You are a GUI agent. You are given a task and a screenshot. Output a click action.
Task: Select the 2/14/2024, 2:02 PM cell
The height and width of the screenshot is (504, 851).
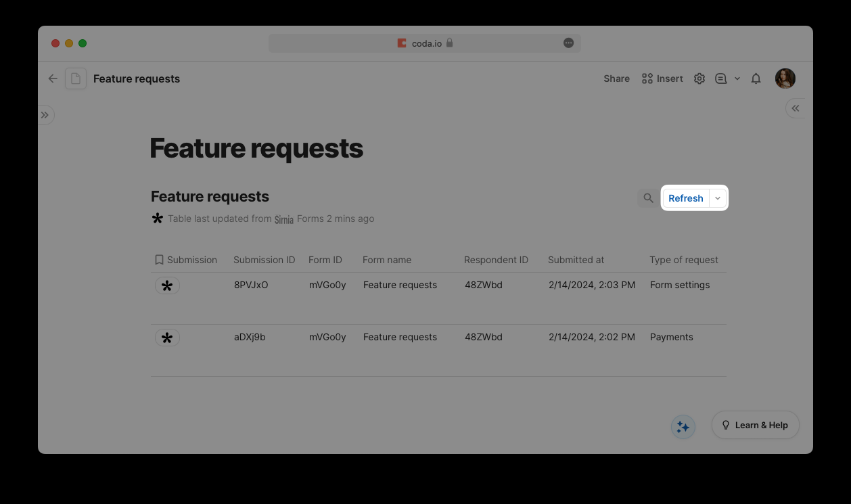coord(592,337)
